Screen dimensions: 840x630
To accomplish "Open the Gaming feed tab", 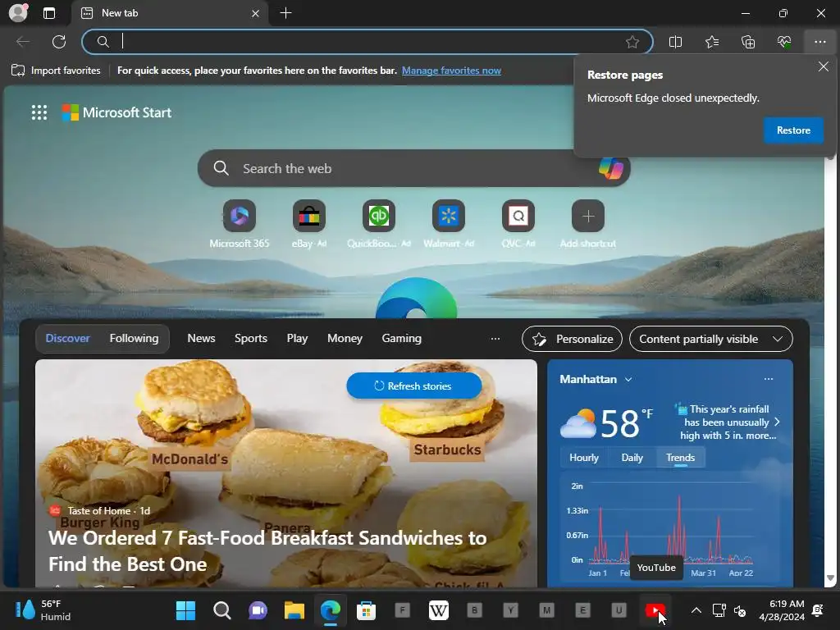I will (401, 338).
